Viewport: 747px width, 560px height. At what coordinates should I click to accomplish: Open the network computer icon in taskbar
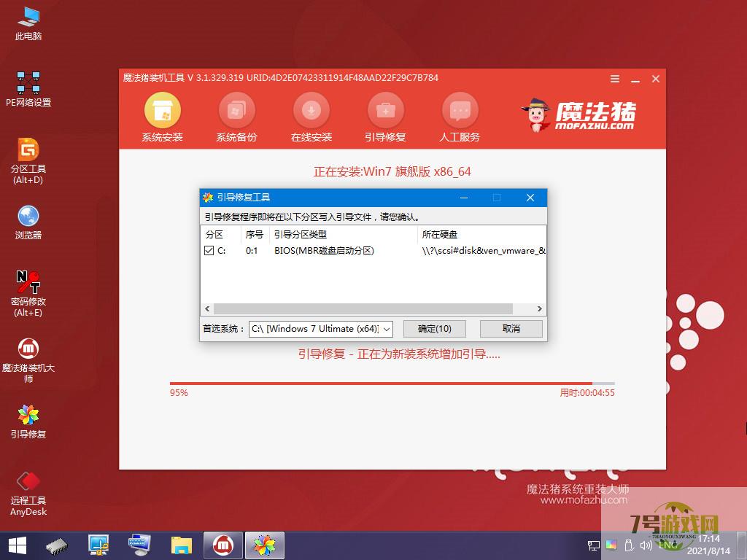pyautogui.click(x=98, y=546)
